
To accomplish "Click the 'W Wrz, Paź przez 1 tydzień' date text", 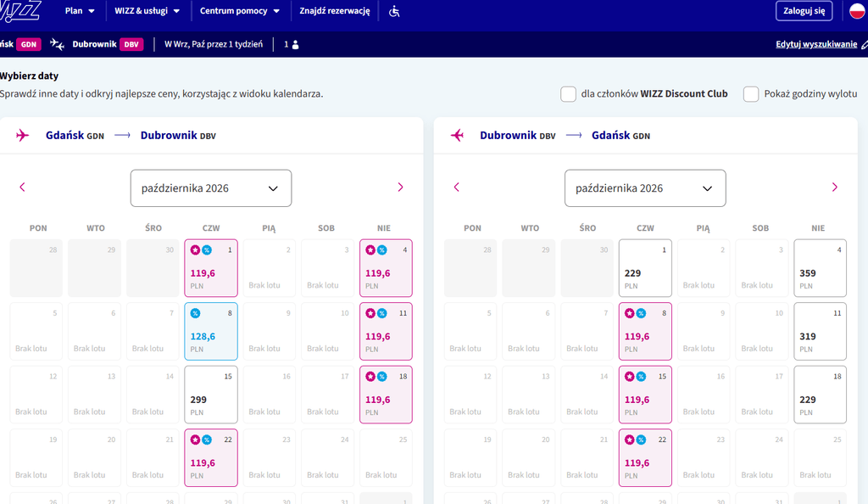I will click(x=214, y=44).
